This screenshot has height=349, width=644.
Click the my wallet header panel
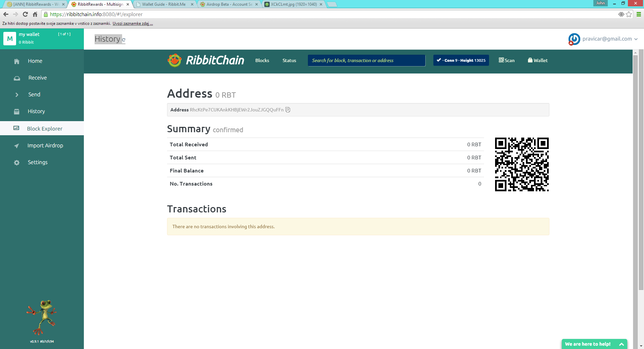[x=42, y=39]
